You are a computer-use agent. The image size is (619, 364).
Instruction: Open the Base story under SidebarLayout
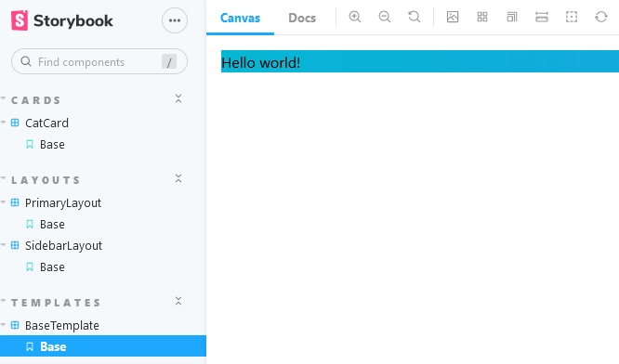point(52,267)
